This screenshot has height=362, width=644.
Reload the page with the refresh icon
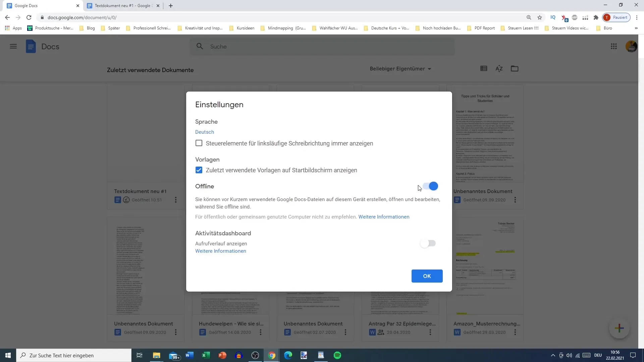click(29, 17)
